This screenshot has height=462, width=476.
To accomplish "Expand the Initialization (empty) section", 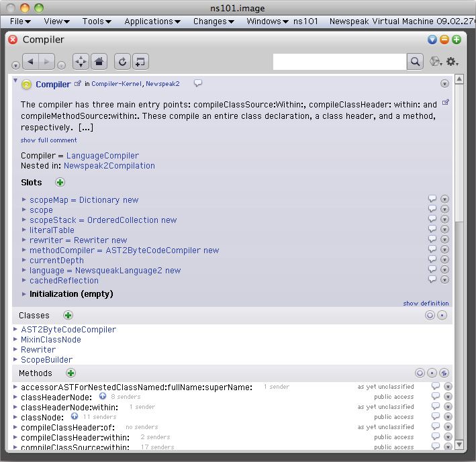I will pyautogui.click(x=23, y=294).
